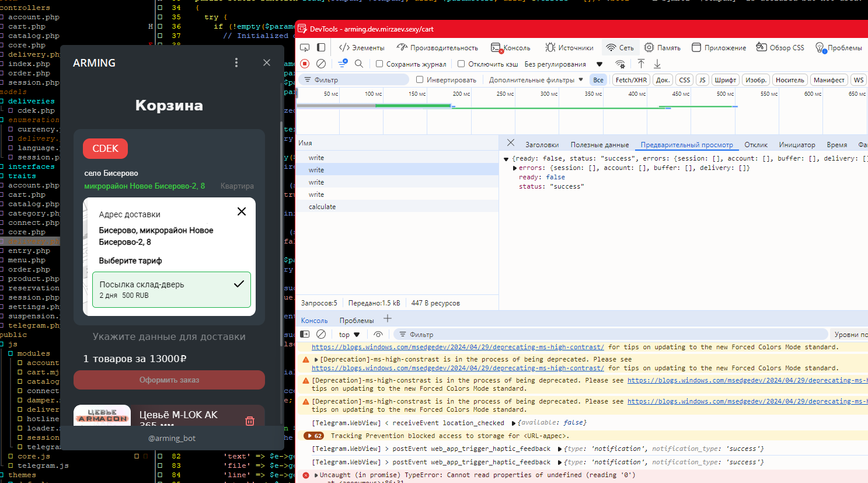
Task: Close the delivery address popup with X
Action: click(242, 211)
